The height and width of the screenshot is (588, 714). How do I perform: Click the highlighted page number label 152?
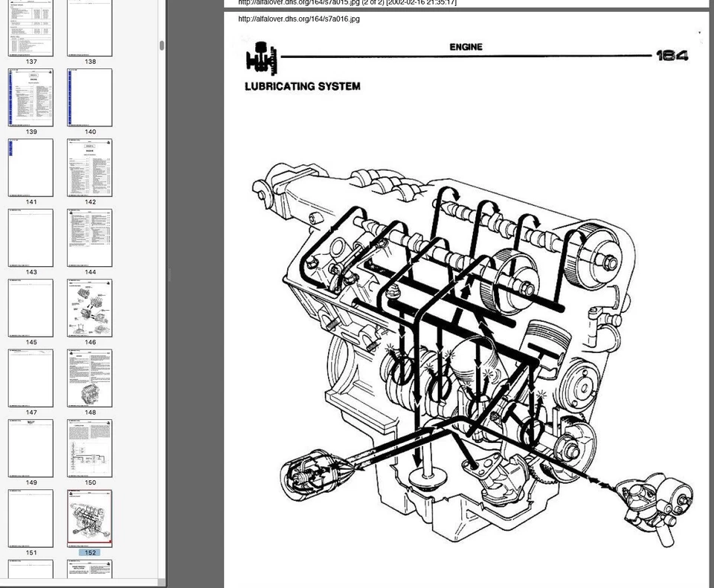tap(89, 552)
